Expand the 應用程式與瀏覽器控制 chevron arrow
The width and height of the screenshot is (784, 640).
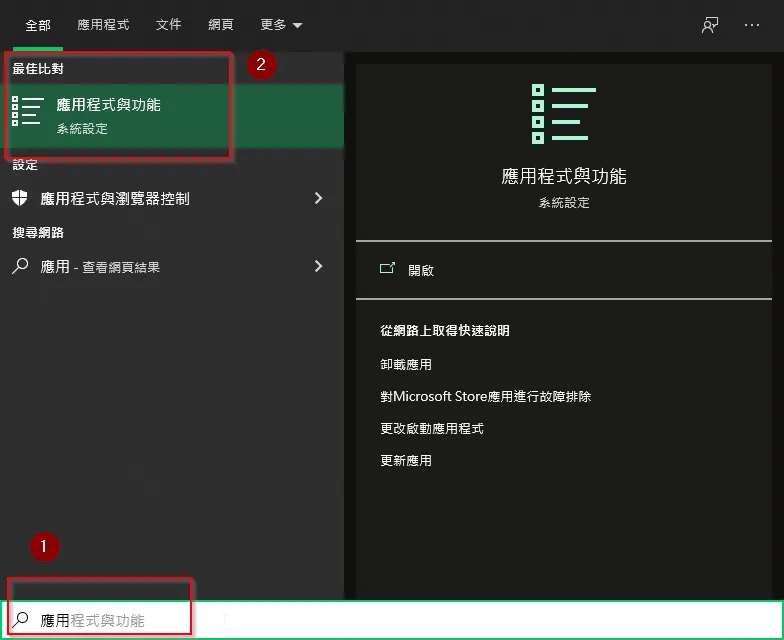(x=319, y=198)
